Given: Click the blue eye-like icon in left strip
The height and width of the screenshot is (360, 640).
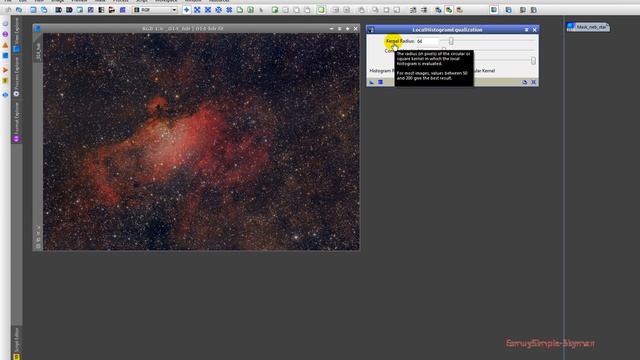Looking at the screenshot, I should click(x=5, y=95).
